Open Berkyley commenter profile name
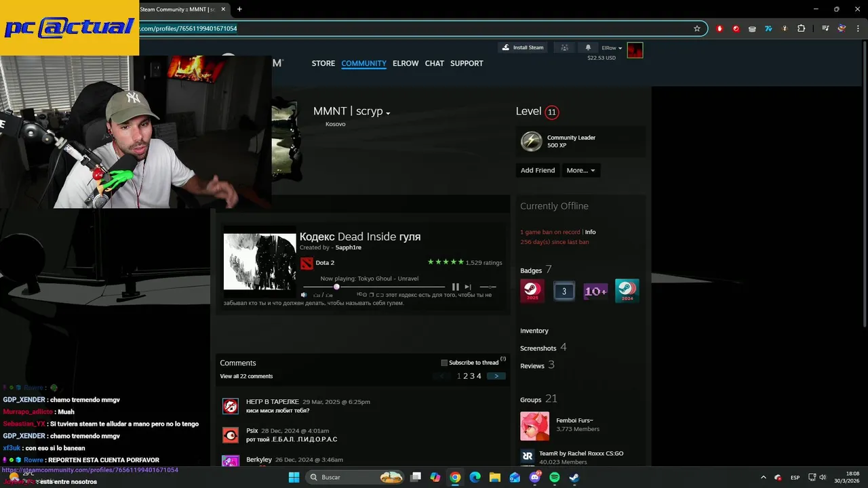The image size is (868, 488). 259,460
